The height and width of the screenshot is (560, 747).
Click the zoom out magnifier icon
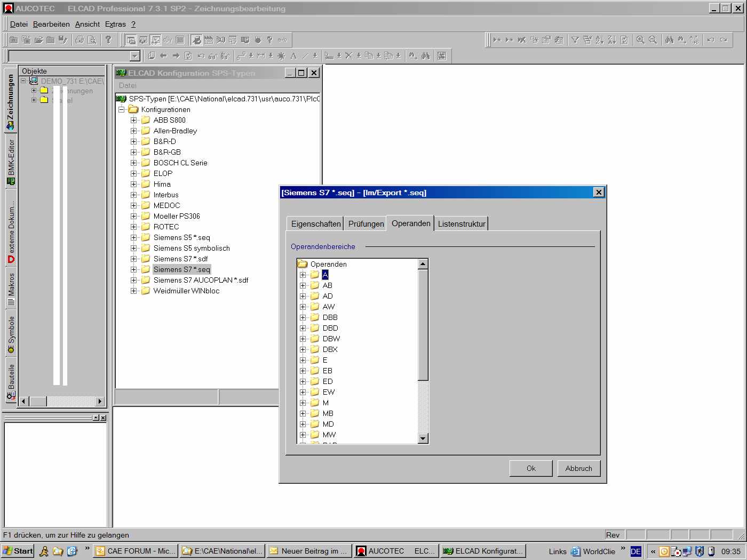click(653, 39)
